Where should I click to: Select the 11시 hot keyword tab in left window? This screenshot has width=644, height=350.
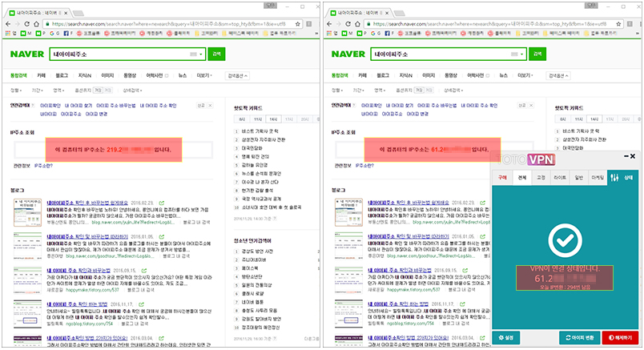pyautogui.click(x=258, y=119)
